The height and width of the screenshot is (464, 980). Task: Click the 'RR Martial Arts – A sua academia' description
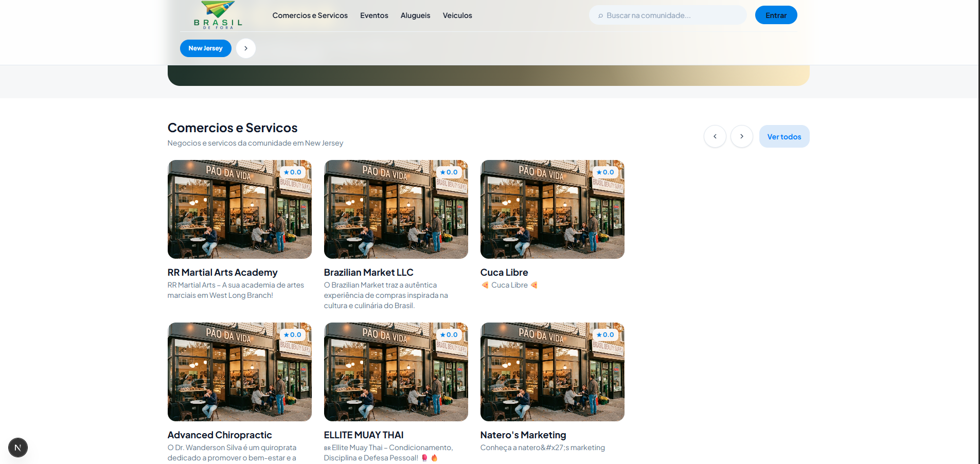tap(236, 290)
